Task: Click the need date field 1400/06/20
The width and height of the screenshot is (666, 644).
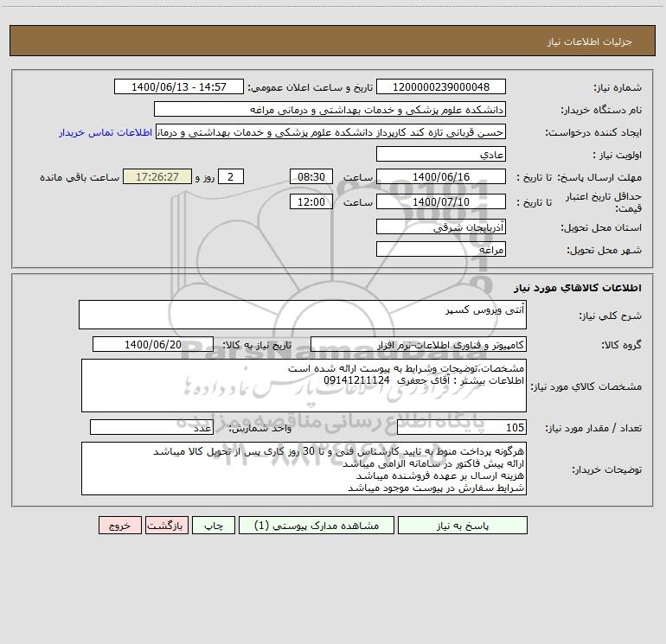Action: click(153, 344)
